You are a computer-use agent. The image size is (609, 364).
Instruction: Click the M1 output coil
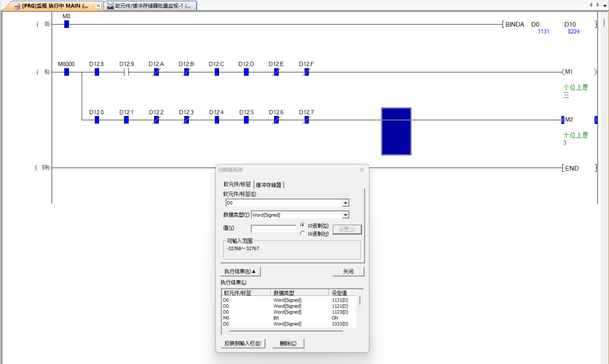coord(569,72)
